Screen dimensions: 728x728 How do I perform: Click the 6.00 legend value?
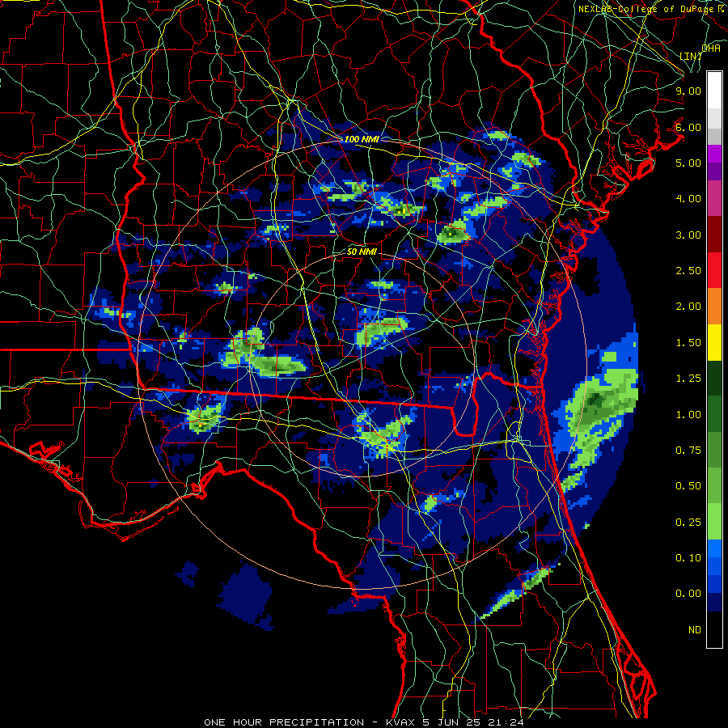(x=688, y=127)
